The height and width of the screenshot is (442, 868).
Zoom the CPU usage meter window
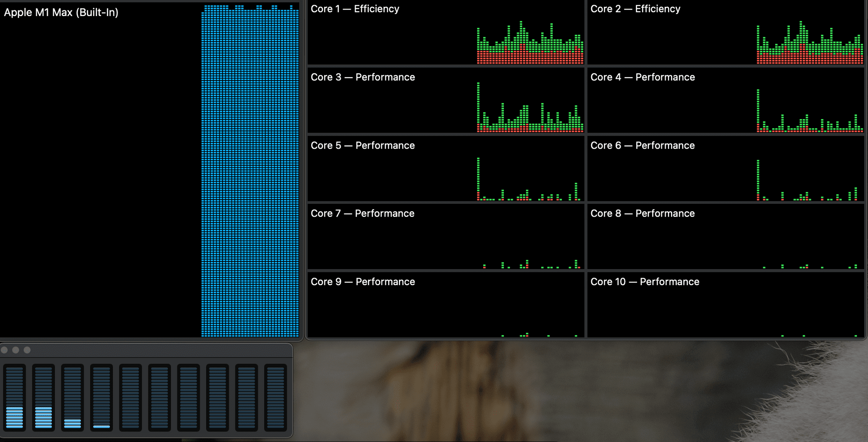[27, 350]
